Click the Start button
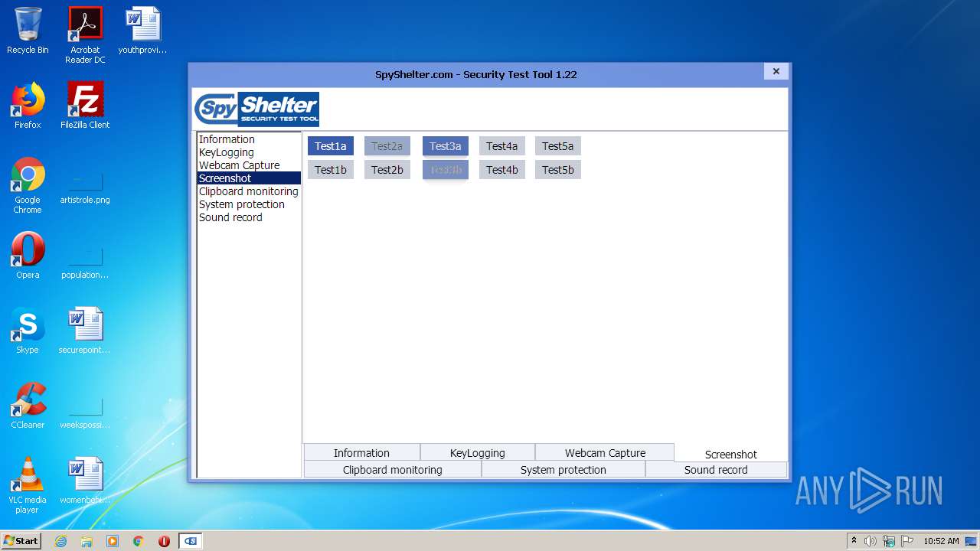980x551 pixels. click(21, 541)
